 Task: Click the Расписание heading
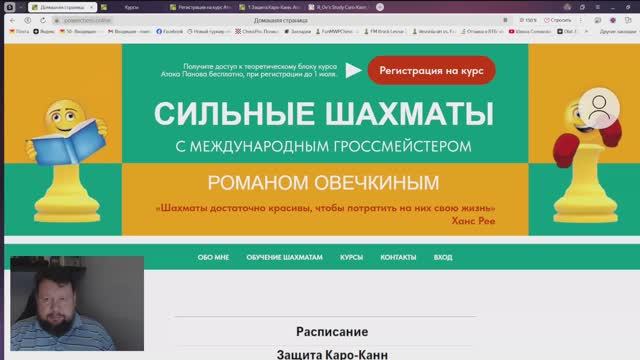point(332,331)
